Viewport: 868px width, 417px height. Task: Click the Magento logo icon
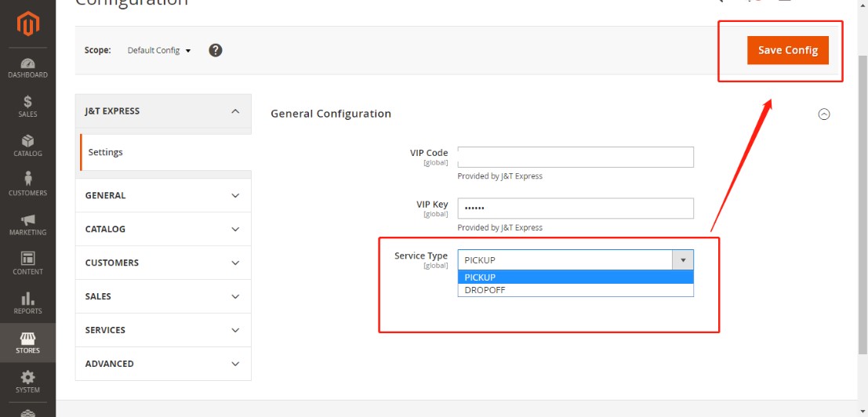tap(27, 24)
